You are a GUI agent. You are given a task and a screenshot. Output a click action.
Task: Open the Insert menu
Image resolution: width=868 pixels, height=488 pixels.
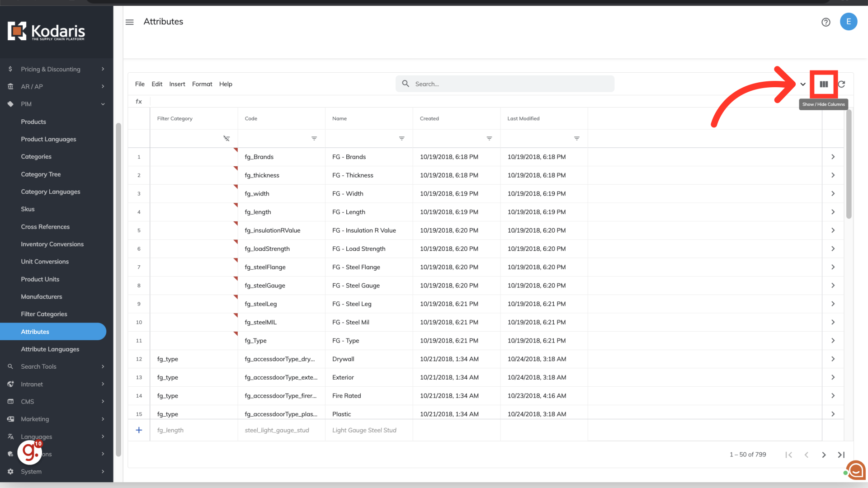pos(177,84)
